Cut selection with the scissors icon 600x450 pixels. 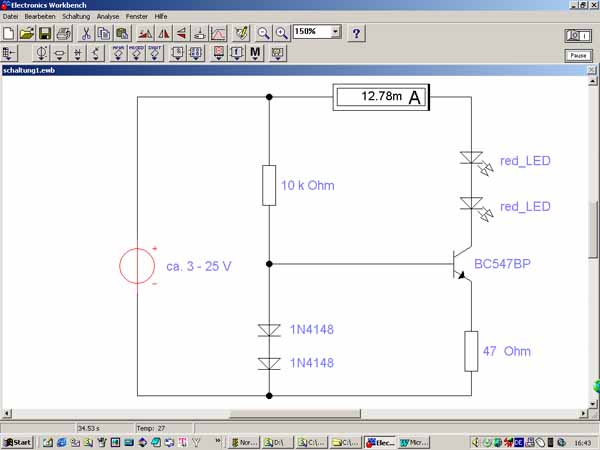[x=86, y=33]
